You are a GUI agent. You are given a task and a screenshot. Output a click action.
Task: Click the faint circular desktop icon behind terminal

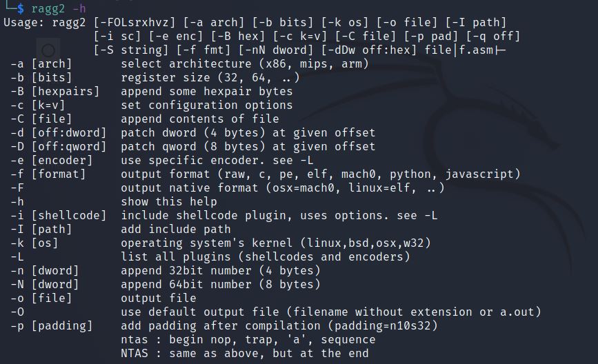point(48,50)
